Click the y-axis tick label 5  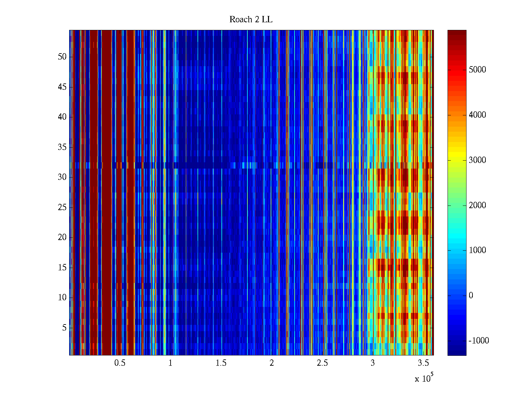[64, 328]
